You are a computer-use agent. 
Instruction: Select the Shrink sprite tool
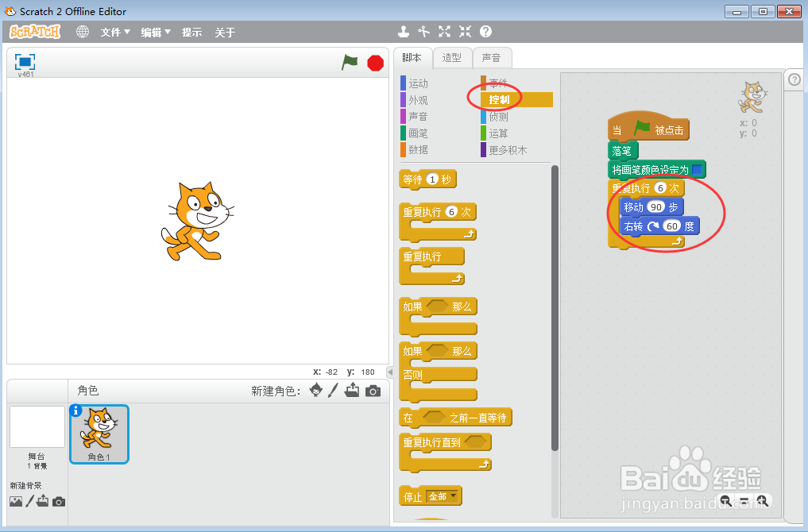465,32
